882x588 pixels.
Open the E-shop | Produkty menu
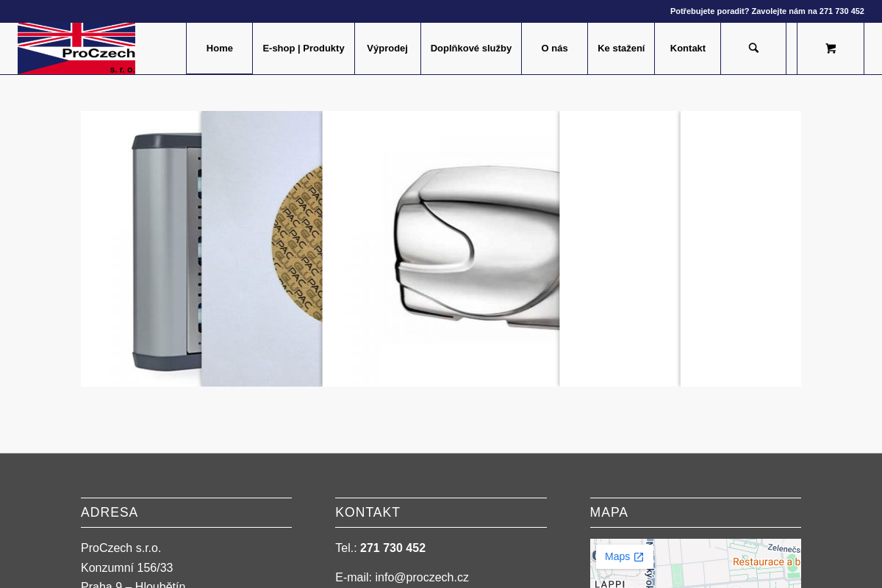coord(303,49)
